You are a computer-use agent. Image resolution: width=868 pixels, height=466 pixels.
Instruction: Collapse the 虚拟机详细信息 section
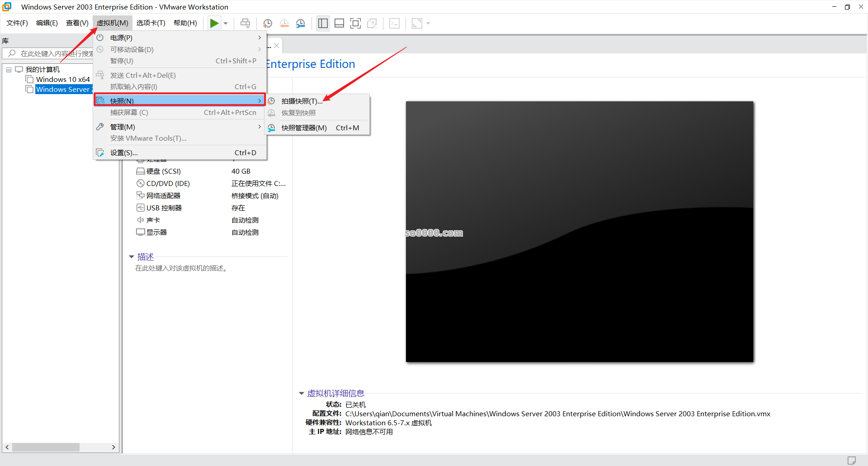click(301, 393)
